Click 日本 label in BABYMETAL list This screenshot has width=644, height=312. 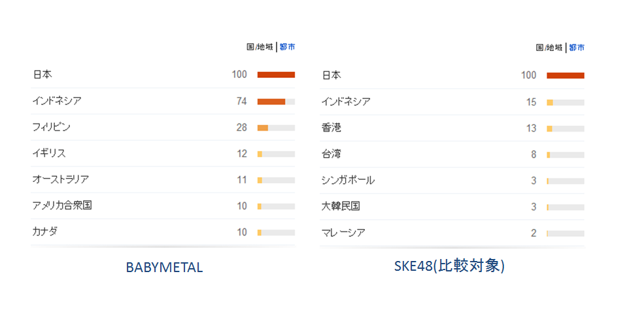coord(42,75)
